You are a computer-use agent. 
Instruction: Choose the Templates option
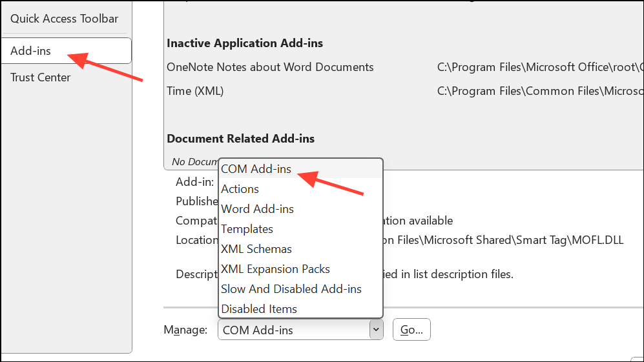[247, 229]
